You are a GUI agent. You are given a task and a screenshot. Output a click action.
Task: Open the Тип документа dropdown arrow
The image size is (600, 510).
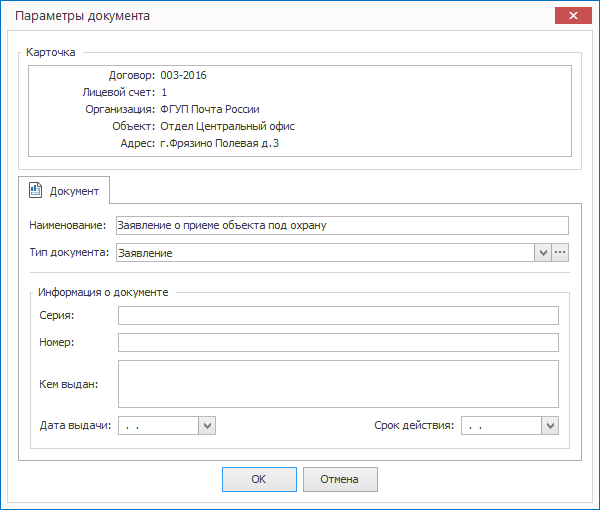543,253
